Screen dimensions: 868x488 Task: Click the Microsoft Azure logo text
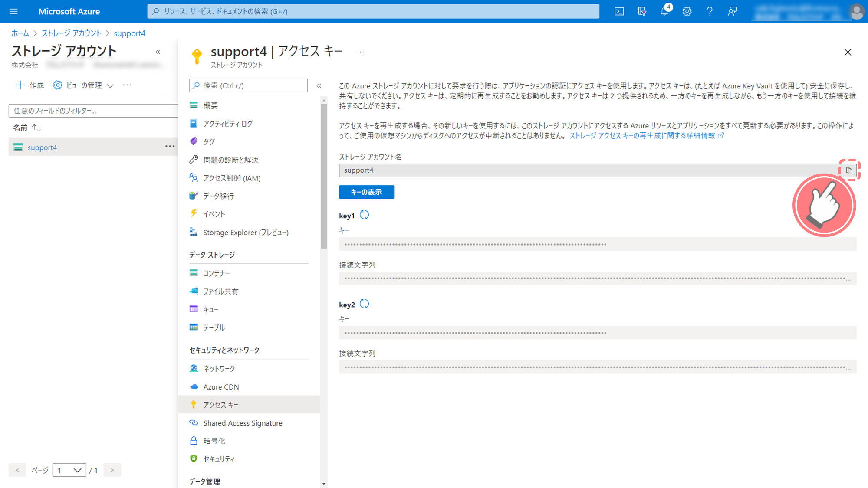pos(69,11)
